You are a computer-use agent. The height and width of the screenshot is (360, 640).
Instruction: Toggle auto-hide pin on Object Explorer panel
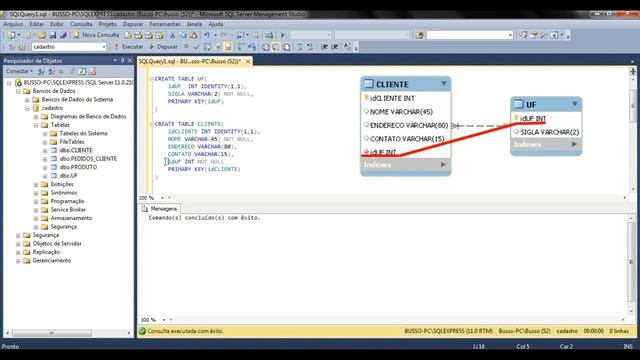coord(122,60)
